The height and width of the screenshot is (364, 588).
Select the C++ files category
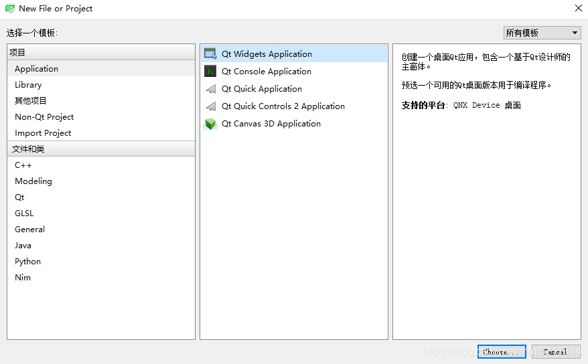pyautogui.click(x=101, y=165)
